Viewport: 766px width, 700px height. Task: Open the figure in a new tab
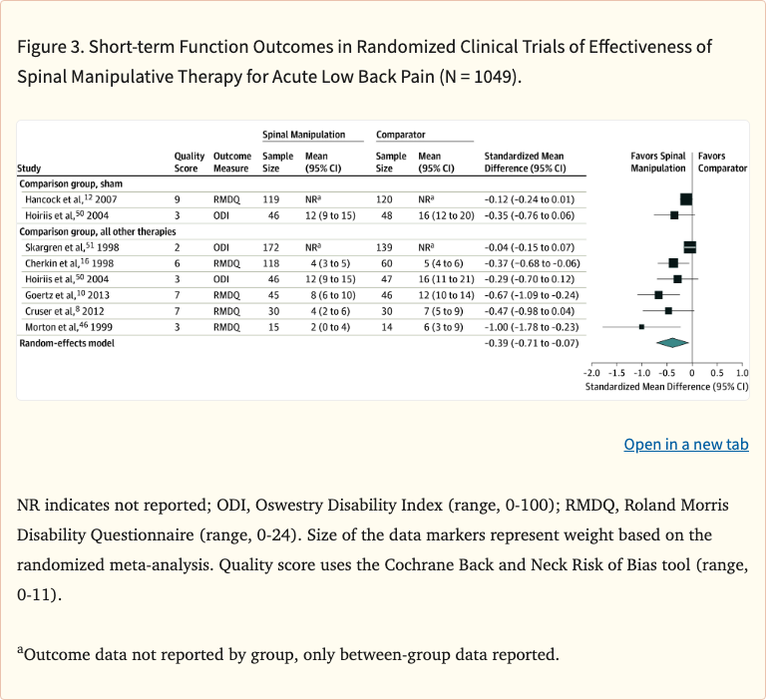point(685,444)
